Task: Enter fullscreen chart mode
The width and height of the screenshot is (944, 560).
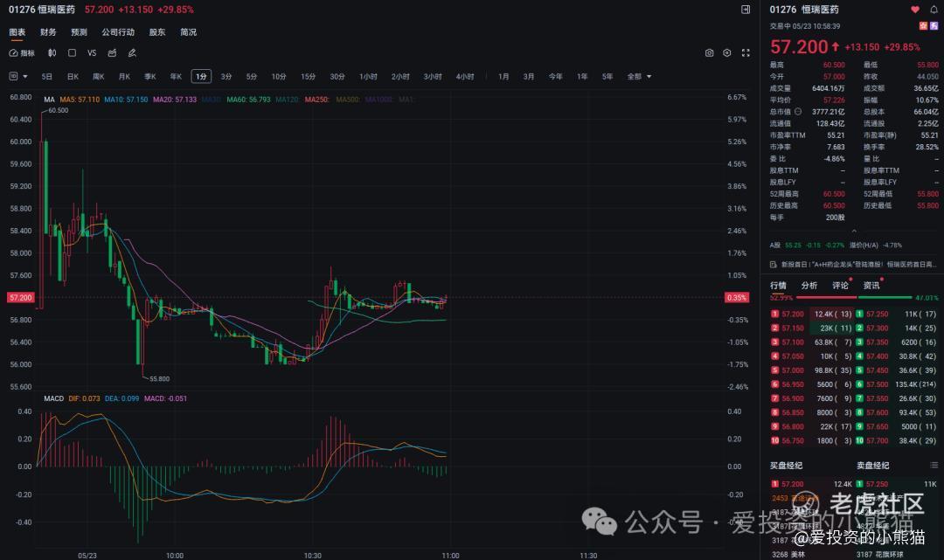Action: tap(746, 53)
